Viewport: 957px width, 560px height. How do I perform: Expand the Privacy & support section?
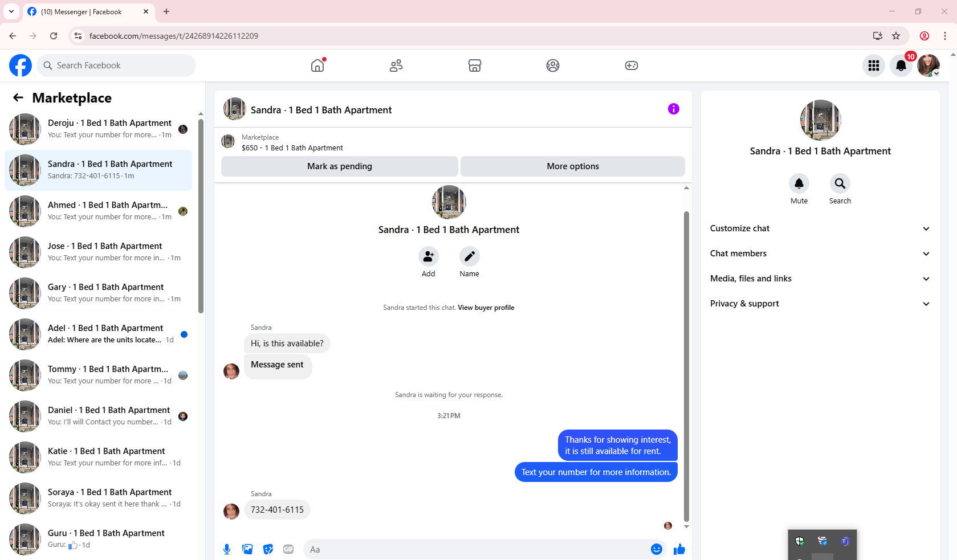click(x=820, y=304)
